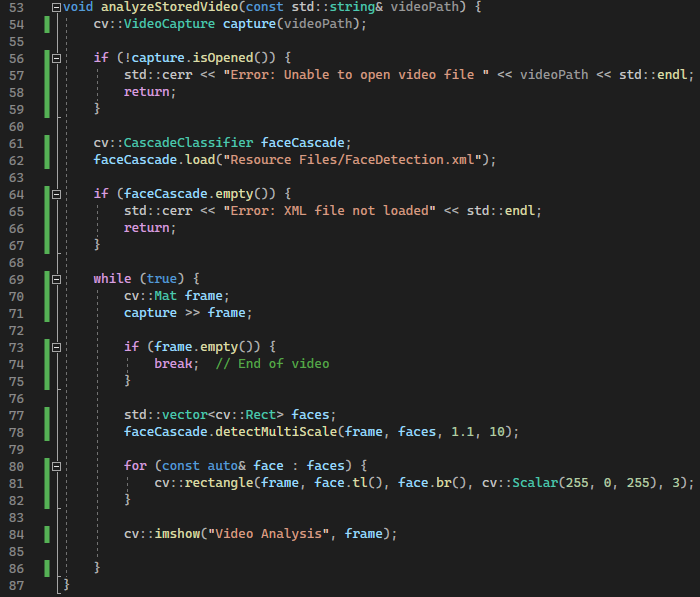
Task: Collapse the if block at line 56
Action: click(56, 58)
